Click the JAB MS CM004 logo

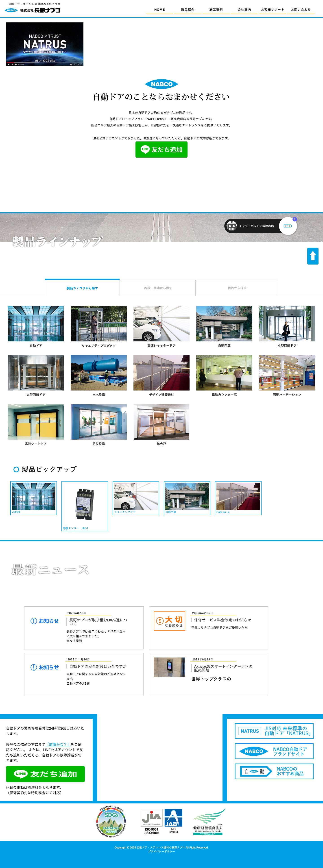pyautogui.click(x=173, y=821)
